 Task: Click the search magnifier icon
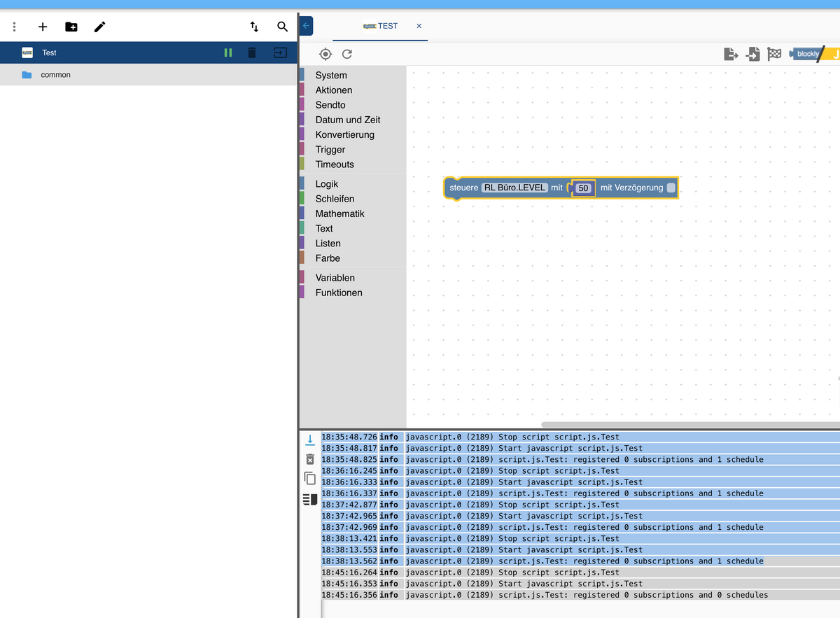[x=282, y=27]
